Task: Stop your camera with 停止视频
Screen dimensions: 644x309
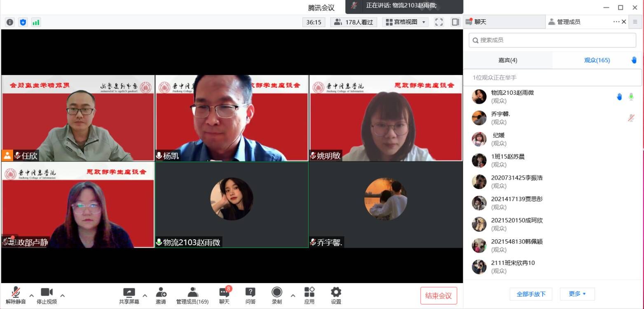Action: pyautogui.click(x=47, y=295)
